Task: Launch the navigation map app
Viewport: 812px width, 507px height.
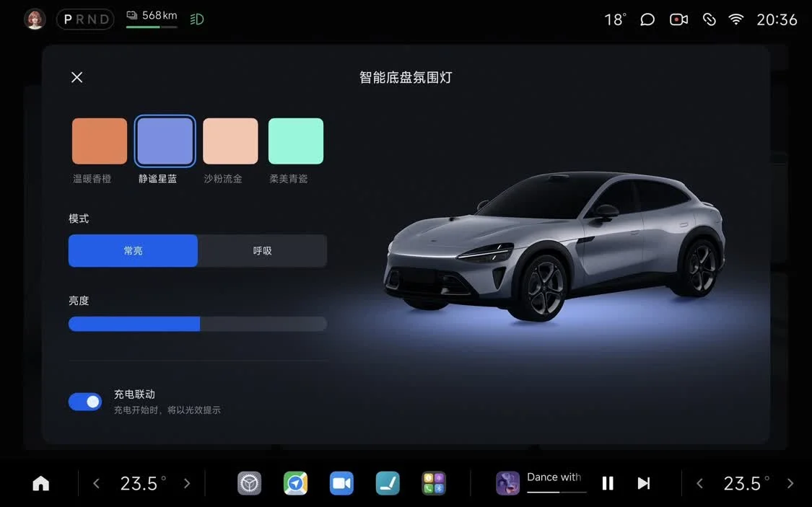Action: coord(295,483)
